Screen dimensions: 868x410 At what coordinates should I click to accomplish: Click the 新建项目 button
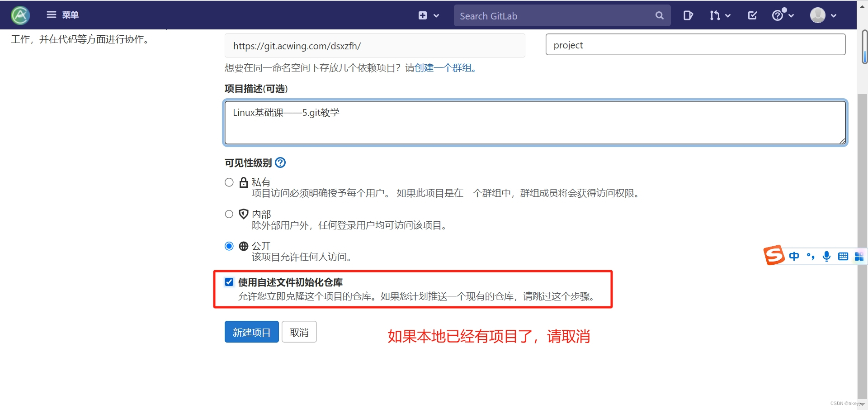pos(251,332)
